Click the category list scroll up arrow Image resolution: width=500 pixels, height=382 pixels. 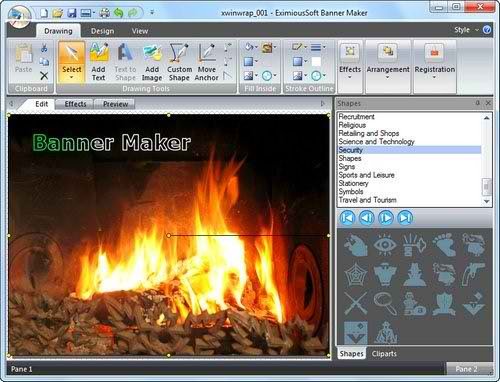pyautogui.click(x=487, y=118)
